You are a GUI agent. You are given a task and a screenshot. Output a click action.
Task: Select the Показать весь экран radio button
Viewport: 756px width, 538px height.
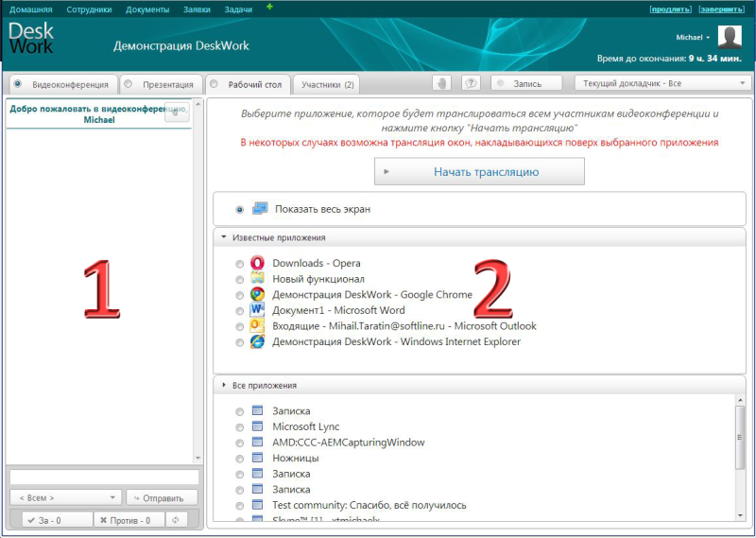point(240,210)
